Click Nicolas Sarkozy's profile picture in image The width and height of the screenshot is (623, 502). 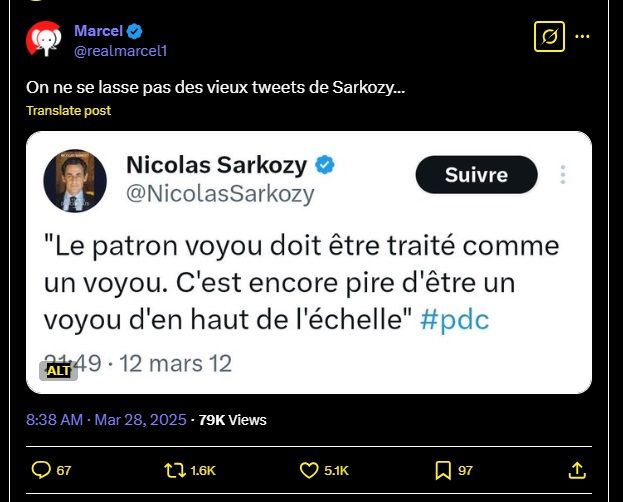(75, 181)
